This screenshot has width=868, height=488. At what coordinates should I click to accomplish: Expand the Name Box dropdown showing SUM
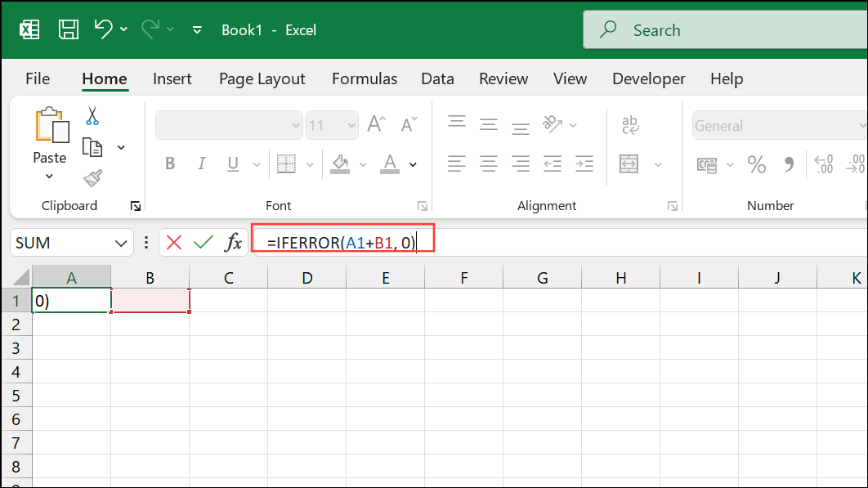(122, 243)
